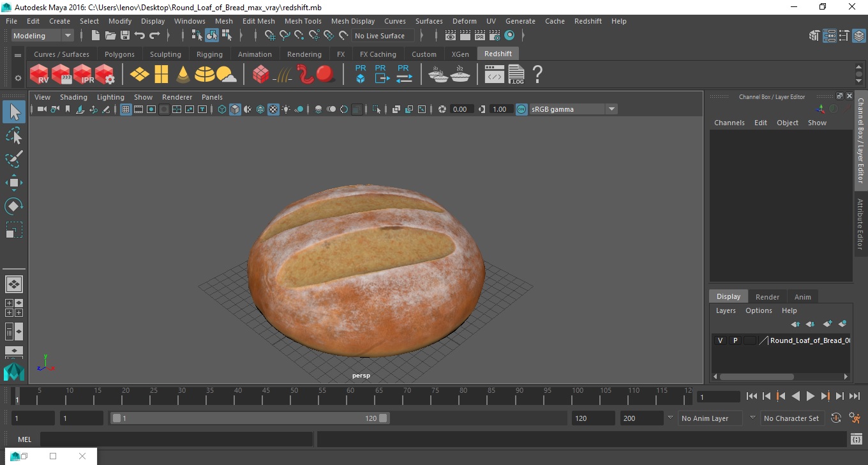Open the Redshift menu in menu bar
Screen dimensions: 868x465
click(588, 21)
